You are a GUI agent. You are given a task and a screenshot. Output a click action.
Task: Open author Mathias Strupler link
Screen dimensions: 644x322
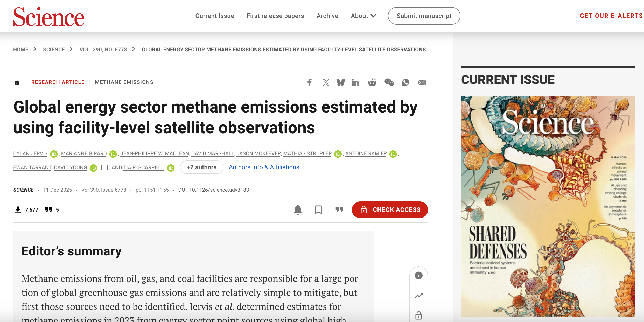307,153
